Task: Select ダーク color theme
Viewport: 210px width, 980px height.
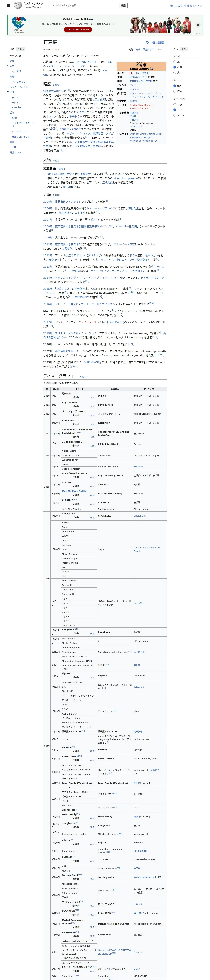Action: tap(175, 115)
